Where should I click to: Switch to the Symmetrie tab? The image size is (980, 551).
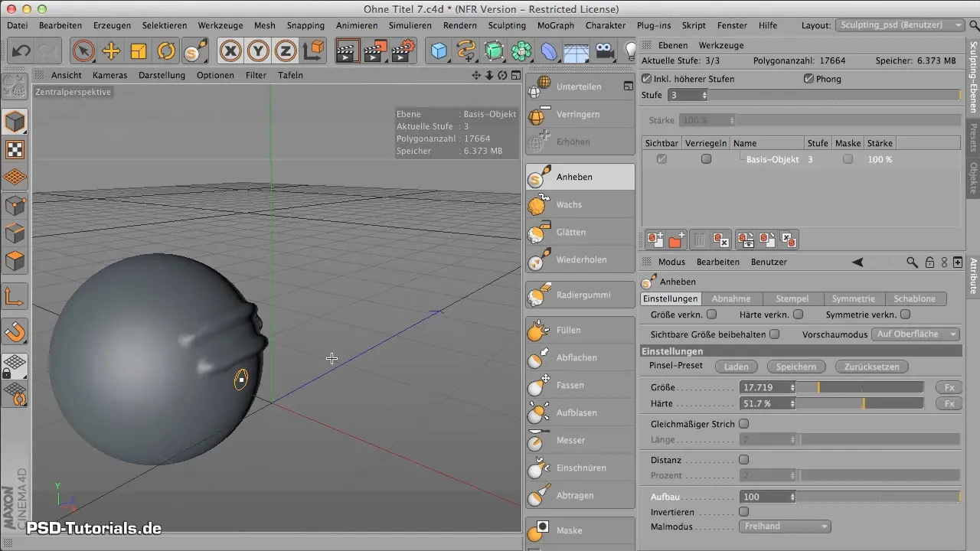point(853,298)
